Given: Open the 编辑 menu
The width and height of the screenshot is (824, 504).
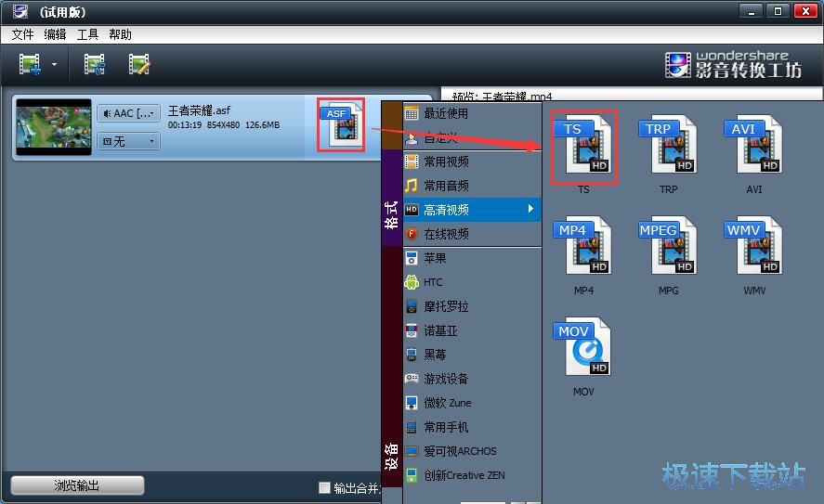Looking at the screenshot, I should [55, 34].
